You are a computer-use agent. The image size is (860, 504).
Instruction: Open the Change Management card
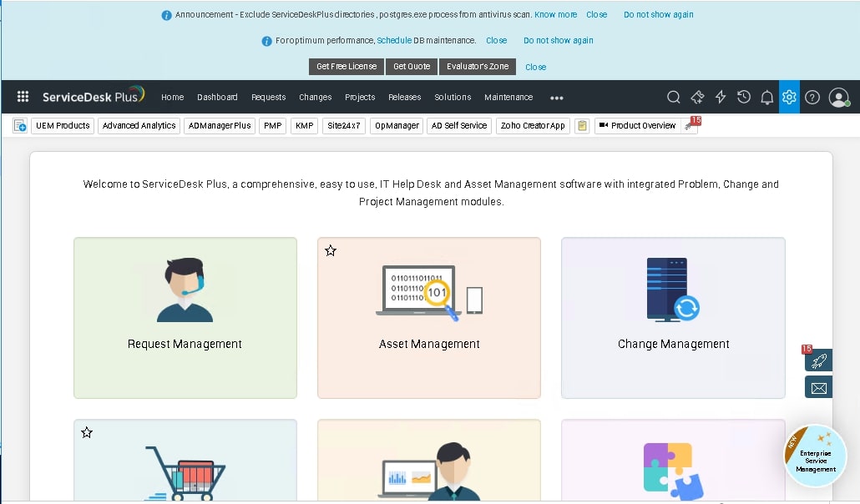[673, 318]
